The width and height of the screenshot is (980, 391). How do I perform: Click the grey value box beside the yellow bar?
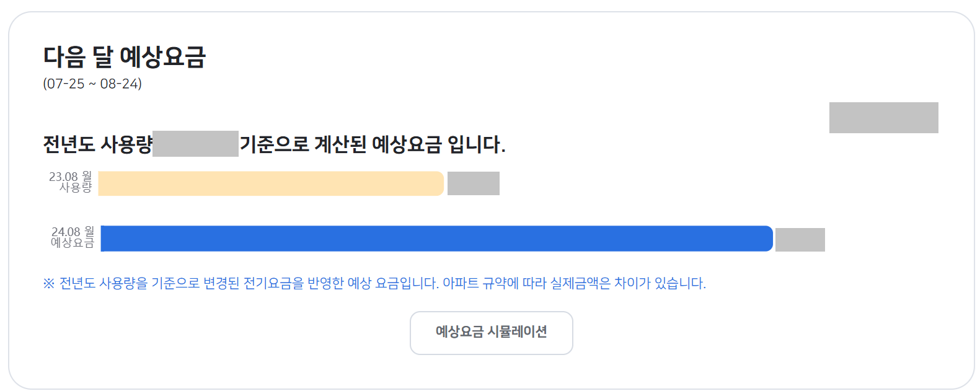click(x=472, y=183)
